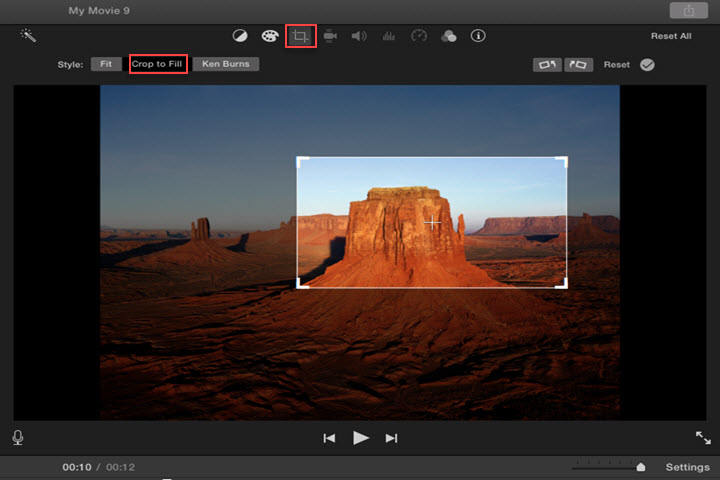The height and width of the screenshot is (480, 720).
Task: Apply crop with the checkmark button
Action: pyautogui.click(x=647, y=65)
